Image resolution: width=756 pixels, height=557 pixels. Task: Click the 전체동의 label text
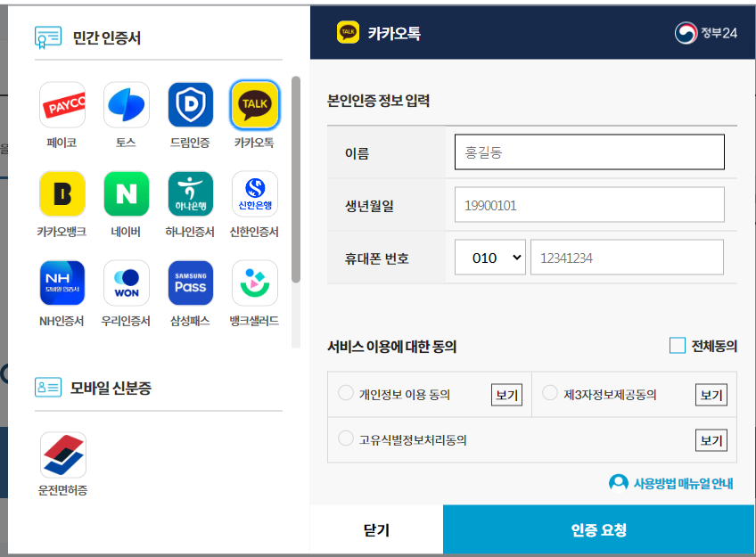(714, 346)
